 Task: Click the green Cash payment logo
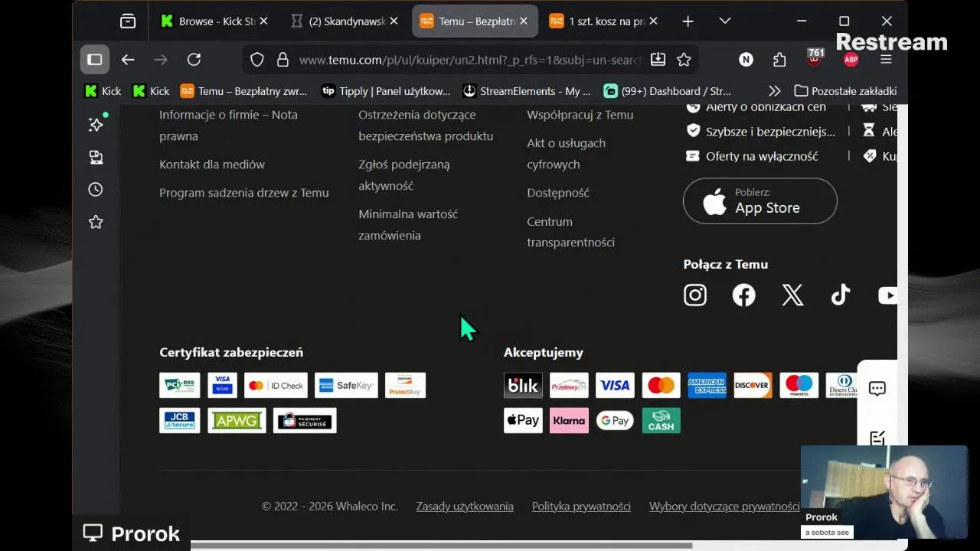[661, 421]
